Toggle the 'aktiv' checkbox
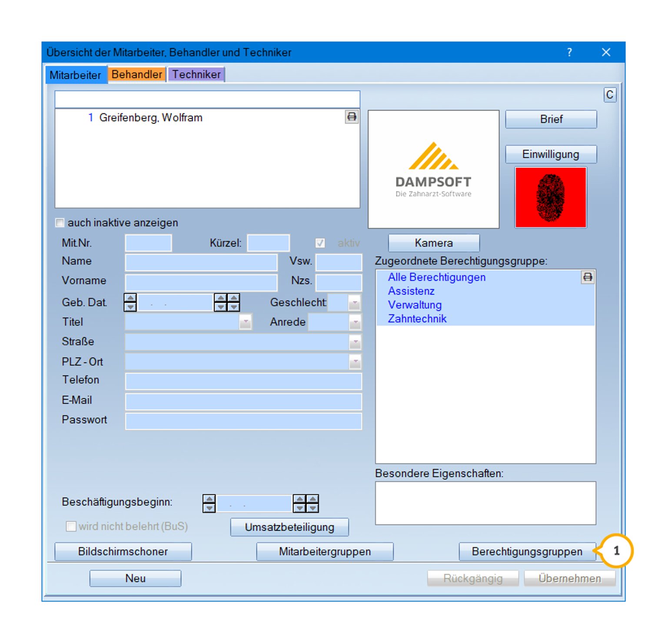This screenshot has height=644, width=668. [x=320, y=243]
